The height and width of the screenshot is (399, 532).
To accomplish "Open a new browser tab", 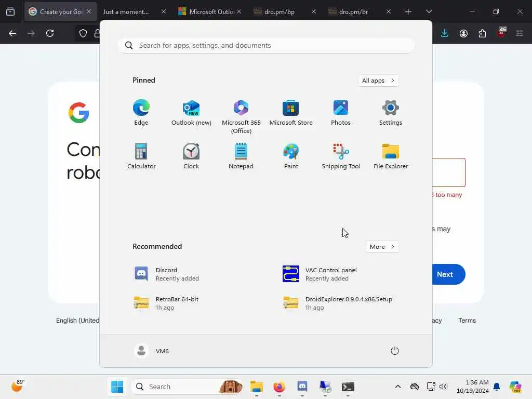I will coord(408,12).
